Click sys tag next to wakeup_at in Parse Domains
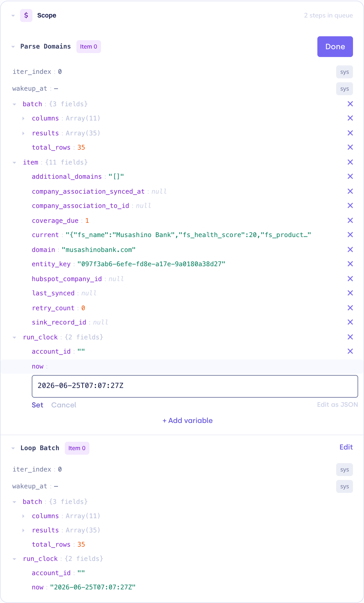364x603 pixels. (345, 89)
